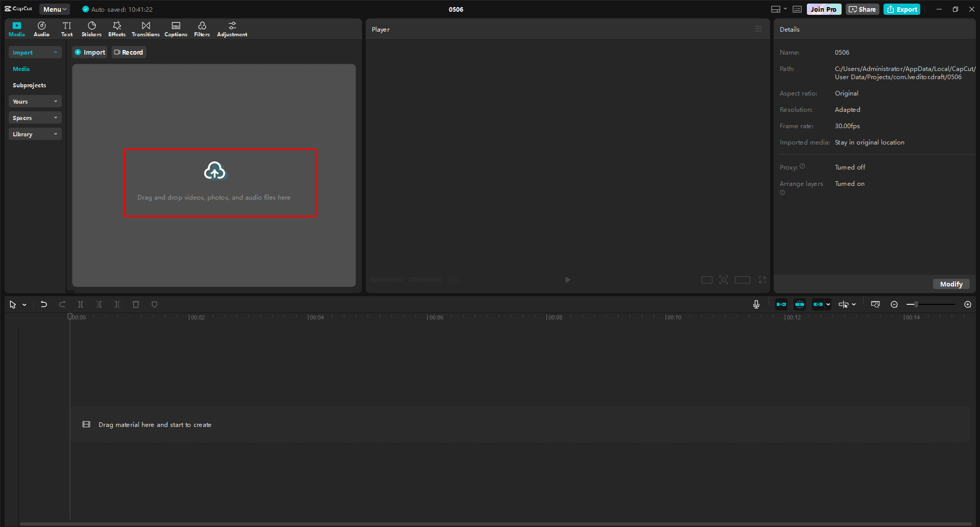980x527 pixels.
Task: Click the timeline zoom slider handle
Action: pyautogui.click(x=916, y=304)
